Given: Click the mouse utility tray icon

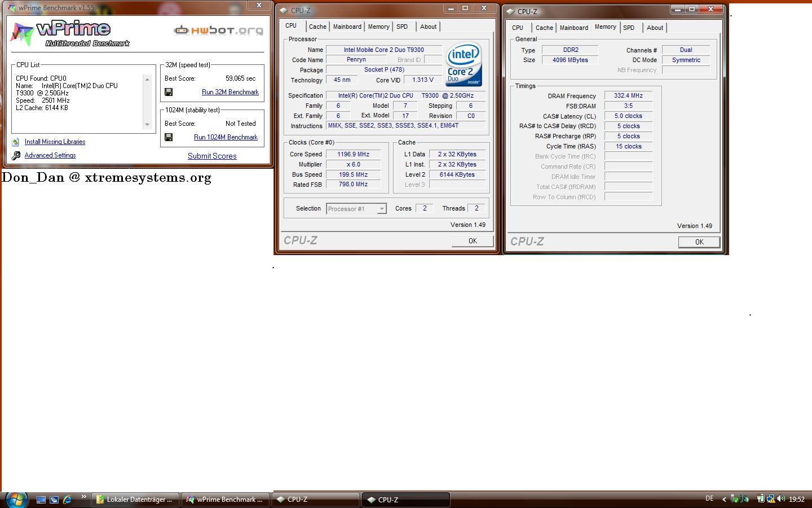Looking at the screenshot, I should pos(744,499).
